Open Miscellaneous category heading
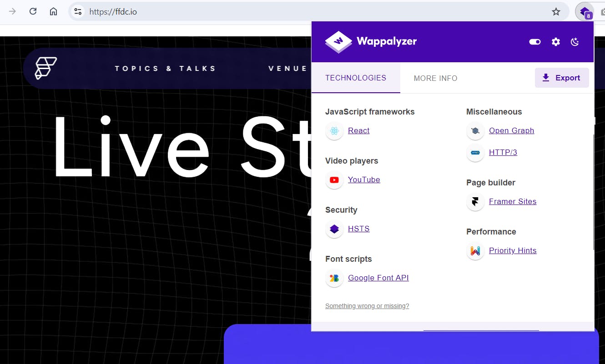The image size is (605, 364). (x=494, y=112)
